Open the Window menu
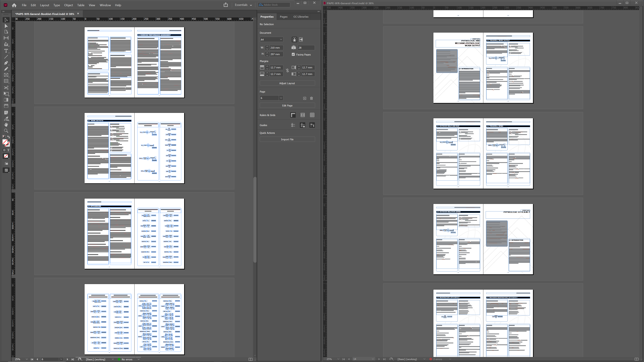 [105, 5]
